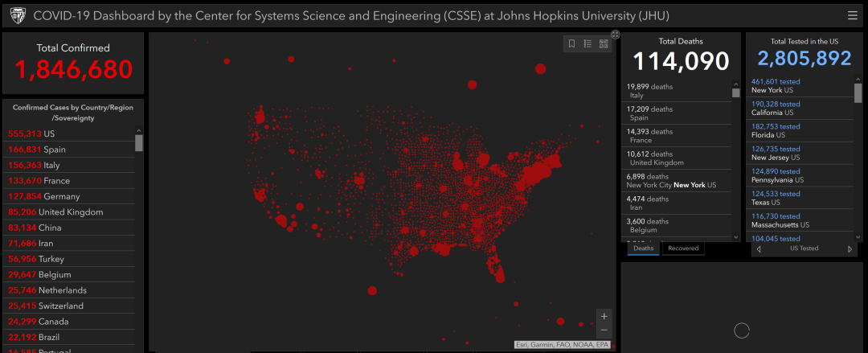Viewport: 868px width, 353px height.
Task: Select 156,363 Italy row
Action: 68,165
